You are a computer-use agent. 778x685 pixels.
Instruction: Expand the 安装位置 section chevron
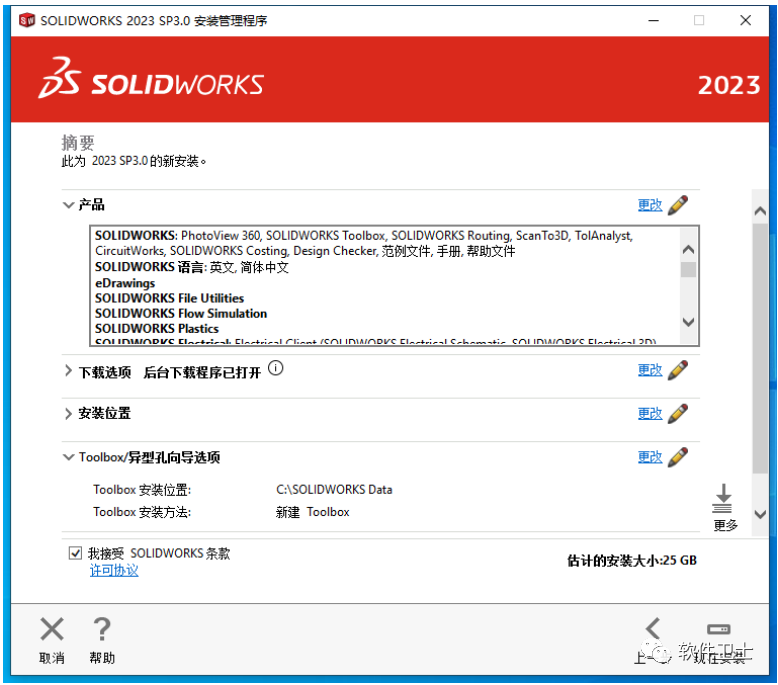[x=68, y=414]
